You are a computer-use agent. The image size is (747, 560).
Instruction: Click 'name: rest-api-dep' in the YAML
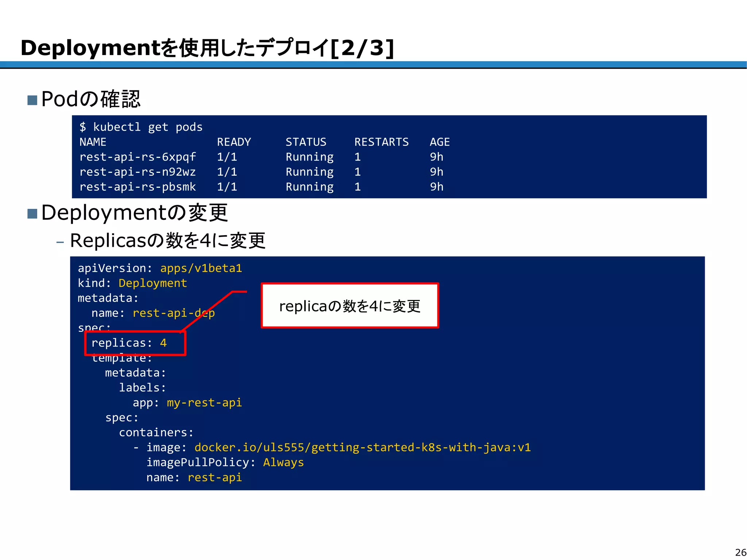coord(153,313)
